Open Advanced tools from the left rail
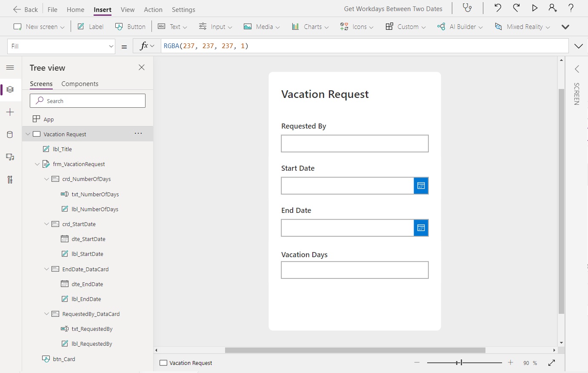Image resolution: width=588 pixels, height=373 pixels. (10, 179)
